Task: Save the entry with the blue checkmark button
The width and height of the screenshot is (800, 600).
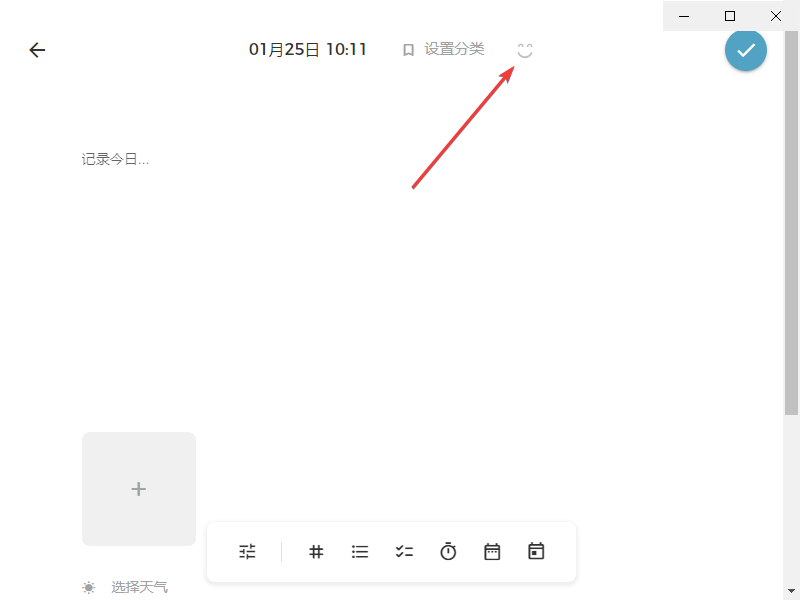Action: pyautogui.click(x=745, y=50)
